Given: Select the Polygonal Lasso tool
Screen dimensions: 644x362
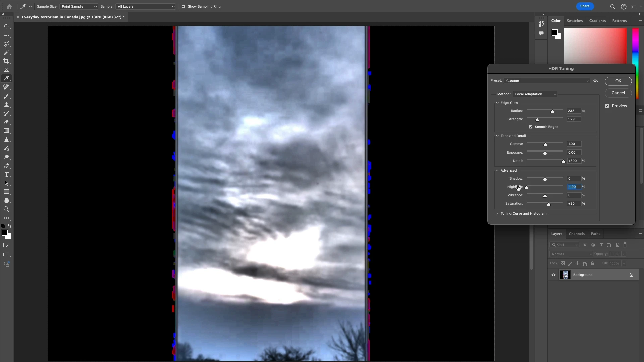Looking at the screenshot, I should pos(6,44).
